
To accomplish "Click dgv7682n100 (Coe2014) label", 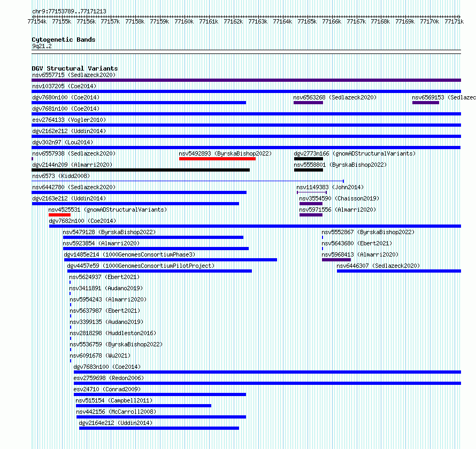I will click(x=82, y=221).
